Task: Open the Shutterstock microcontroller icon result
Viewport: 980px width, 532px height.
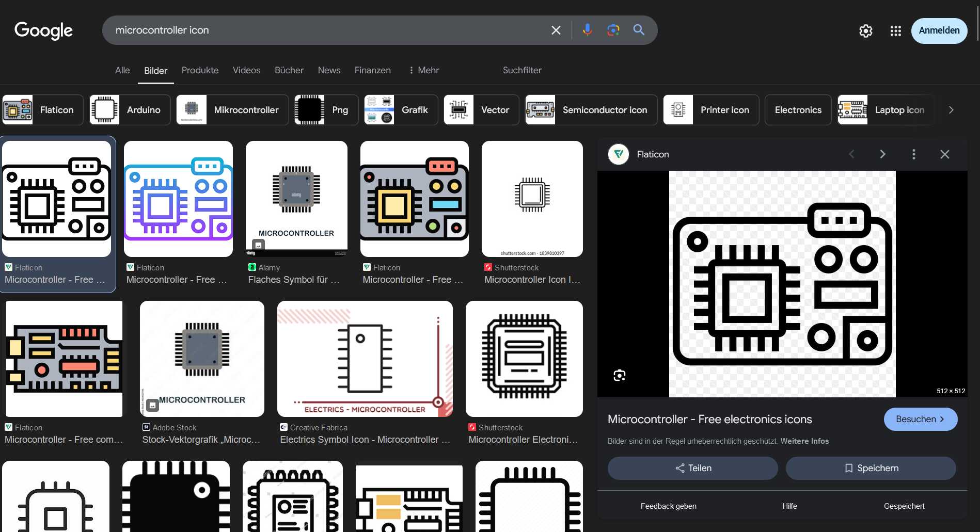Action: click(x=532, y=199)
